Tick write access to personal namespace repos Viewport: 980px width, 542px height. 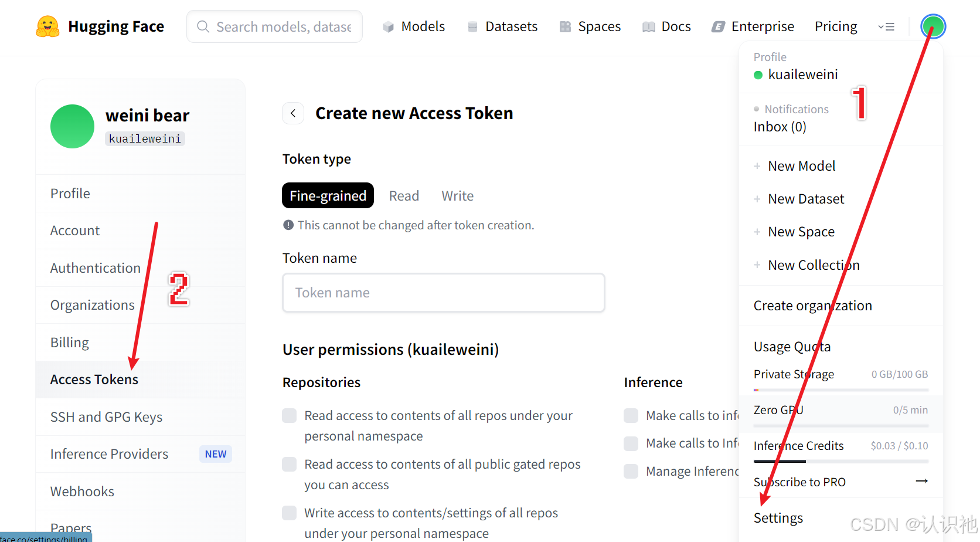pos(290,513)
